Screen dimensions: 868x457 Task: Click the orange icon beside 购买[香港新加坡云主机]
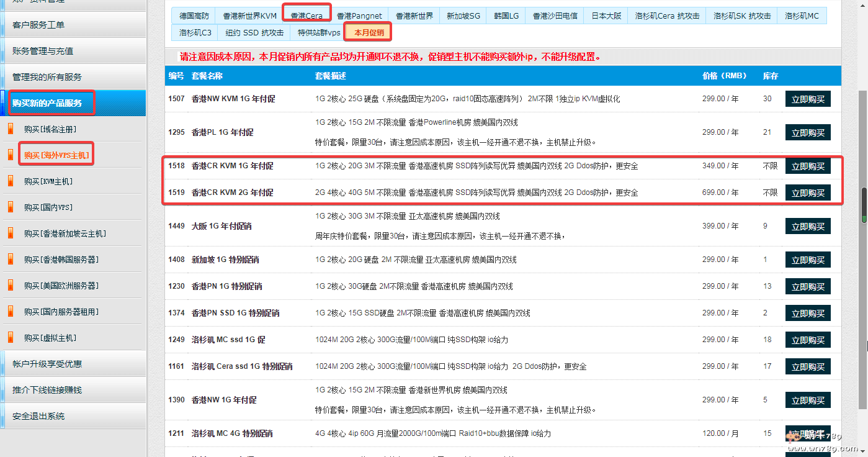(x=10, y=233)
